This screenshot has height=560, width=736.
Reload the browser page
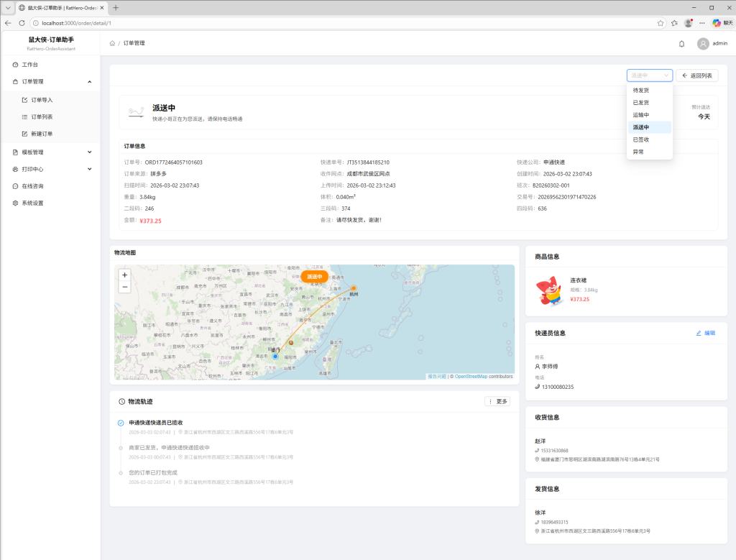point(22,23)
